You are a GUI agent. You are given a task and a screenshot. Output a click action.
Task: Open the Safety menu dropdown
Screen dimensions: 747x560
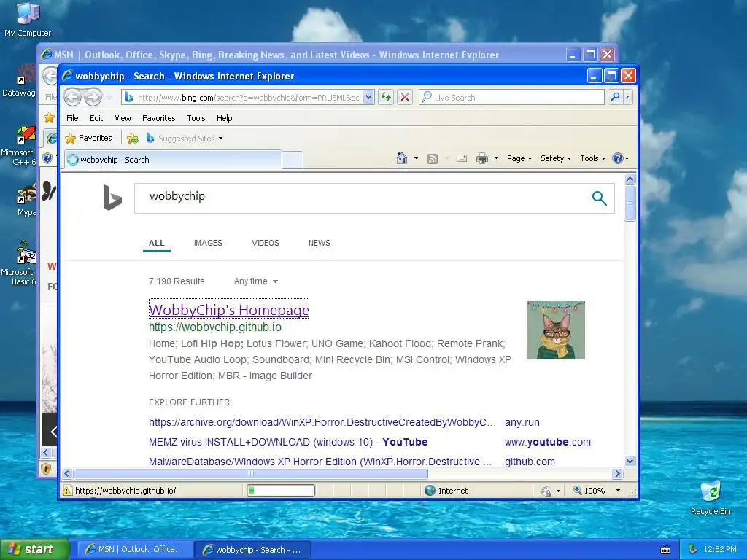click(x=555, y=158)
